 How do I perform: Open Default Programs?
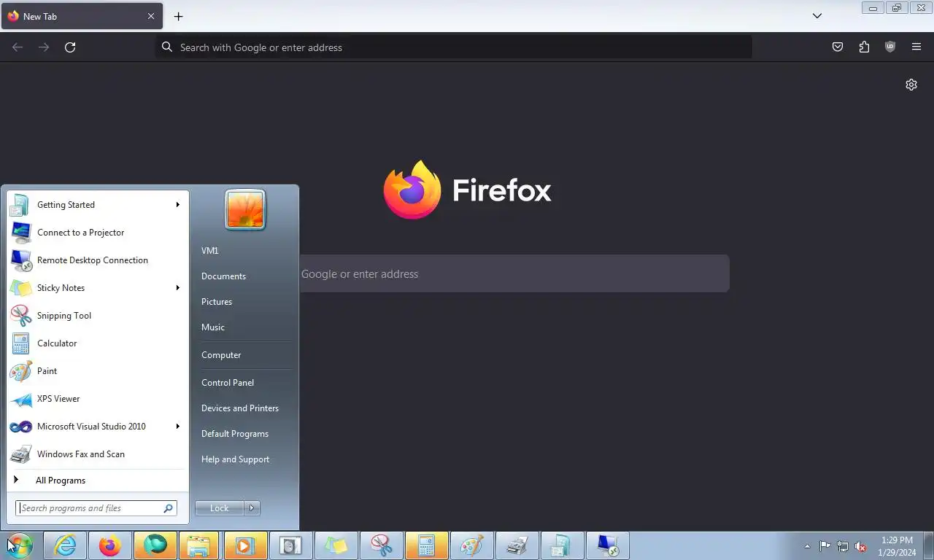[235, 434]
